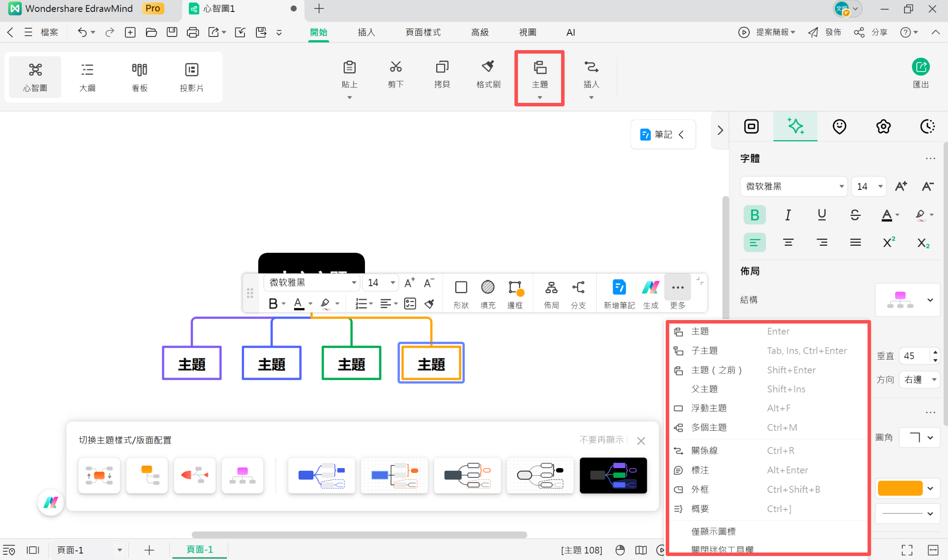Click the 不要再顯示 link
Screen dimensions: 948x560
(x=601, y=440)
